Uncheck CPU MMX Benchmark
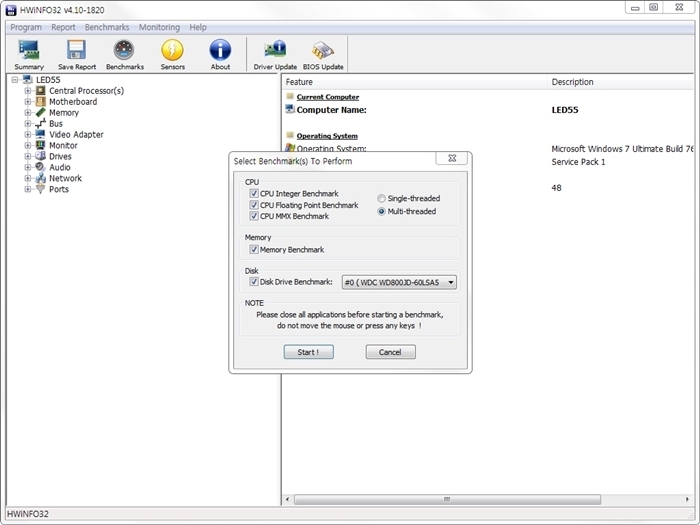This screenshot has width=700, height=525. point(254,216)
